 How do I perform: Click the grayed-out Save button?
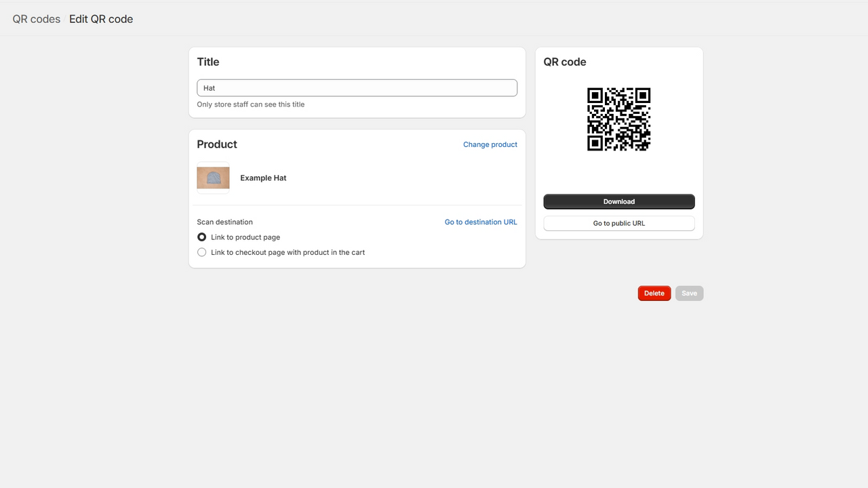click(x=689, y=293)
